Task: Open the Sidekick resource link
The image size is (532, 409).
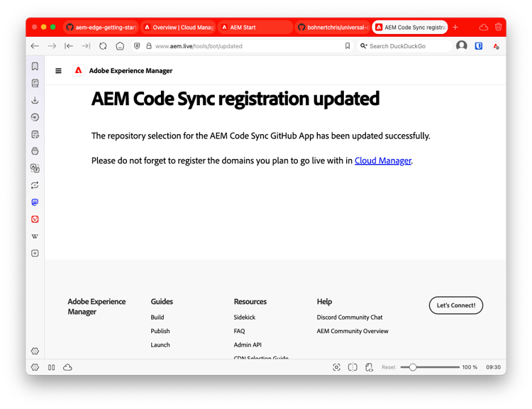Action: (x=244, y=317)
